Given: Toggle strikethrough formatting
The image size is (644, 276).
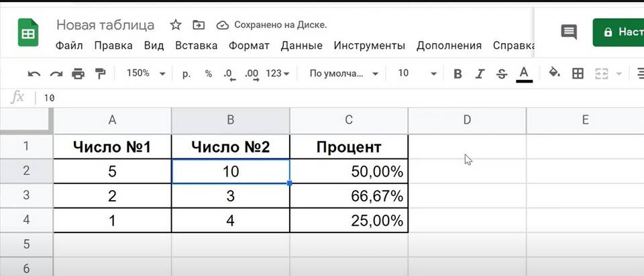Looking at the screenshot, I should [x=502, y=73].
